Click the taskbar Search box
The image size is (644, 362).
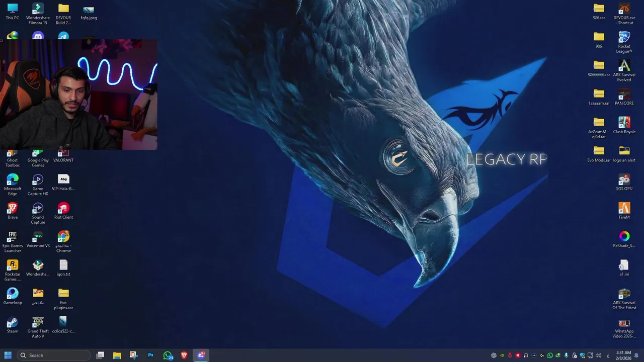[54, 355]
